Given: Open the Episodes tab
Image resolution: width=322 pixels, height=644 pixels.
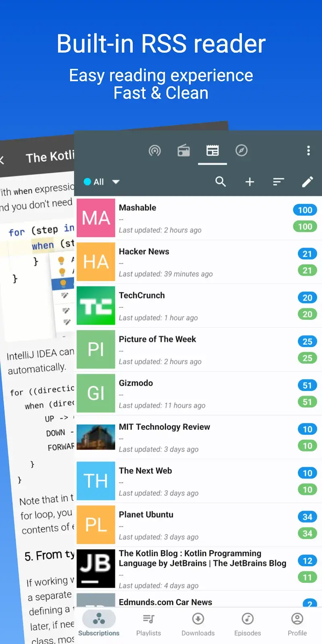Looking at the screenshot, I should click(248, 624).
